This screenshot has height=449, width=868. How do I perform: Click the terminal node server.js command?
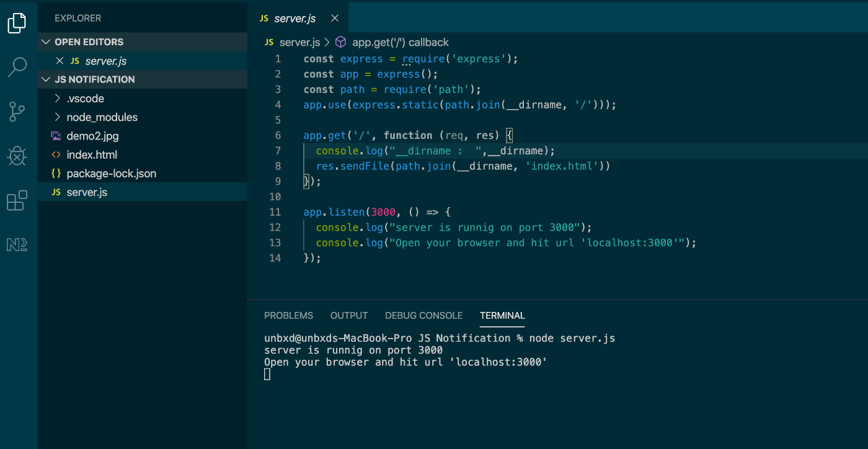coord(572,338)
